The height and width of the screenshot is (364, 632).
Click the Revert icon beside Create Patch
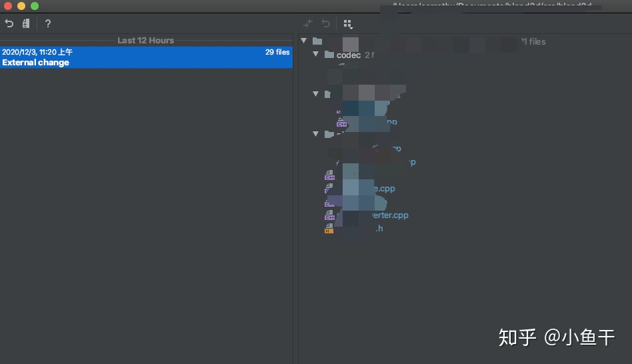pyautogui.click(x=9, y=23)
